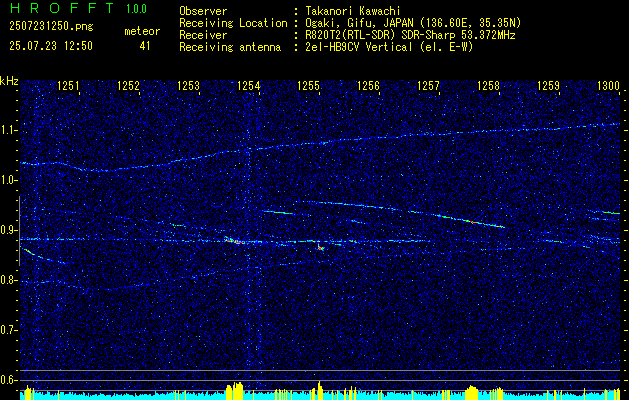This screenshot has width=629, height=400.
Task: Click the 1.1 kHz frequency label
Action: [x=9, y=130]
